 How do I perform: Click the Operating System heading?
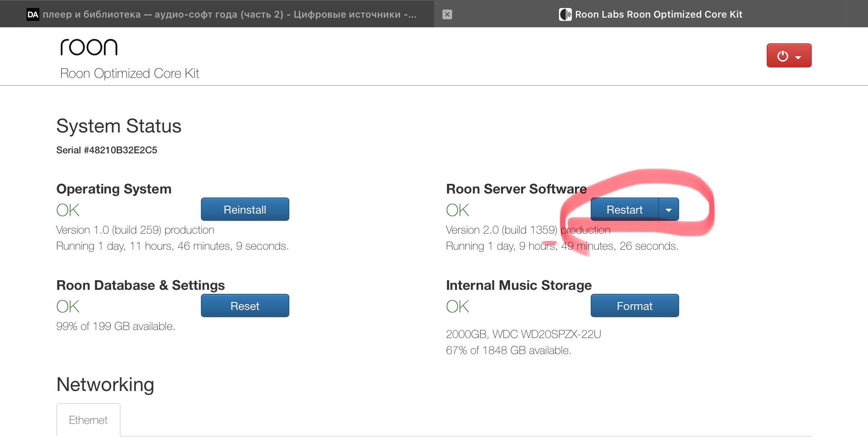(x=114, y=189)
